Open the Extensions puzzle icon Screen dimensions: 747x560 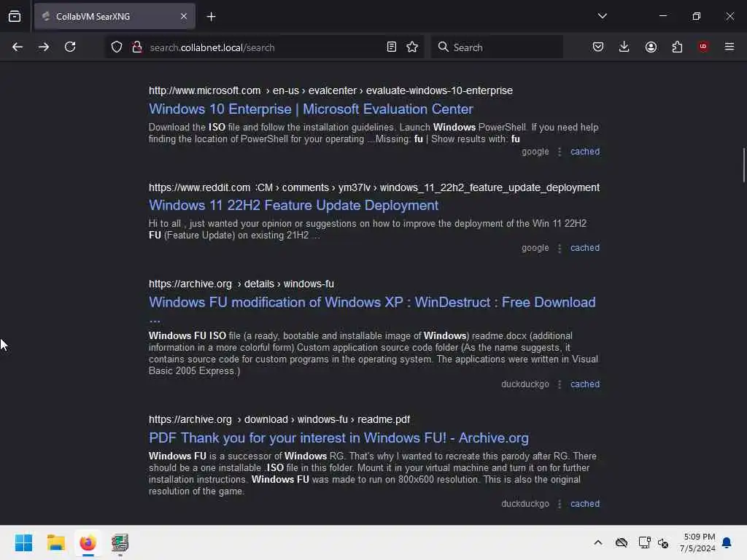point(677,47)
